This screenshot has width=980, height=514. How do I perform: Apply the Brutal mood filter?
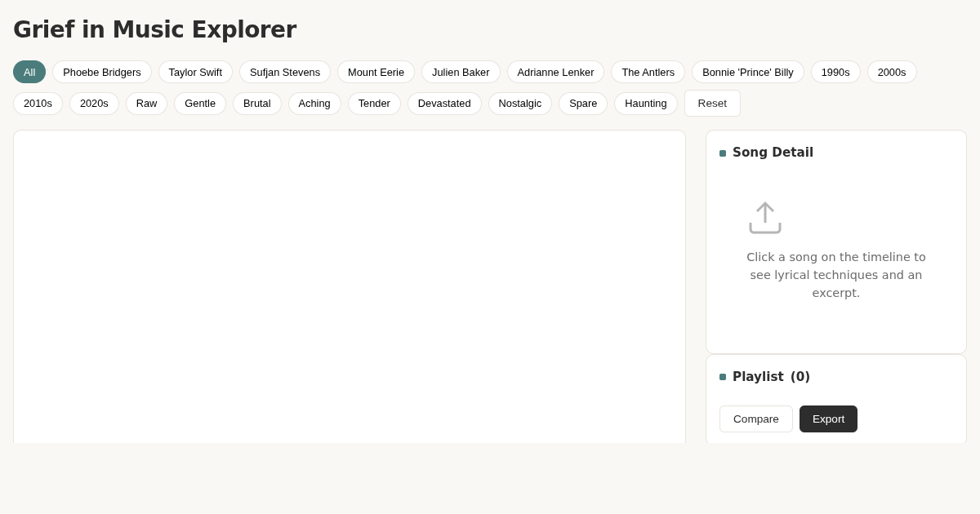tap(257, 104)
